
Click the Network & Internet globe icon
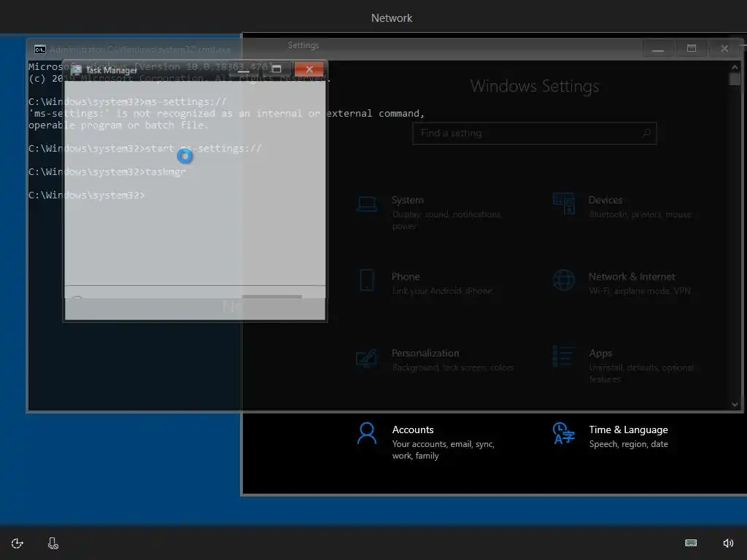(564, 280)
